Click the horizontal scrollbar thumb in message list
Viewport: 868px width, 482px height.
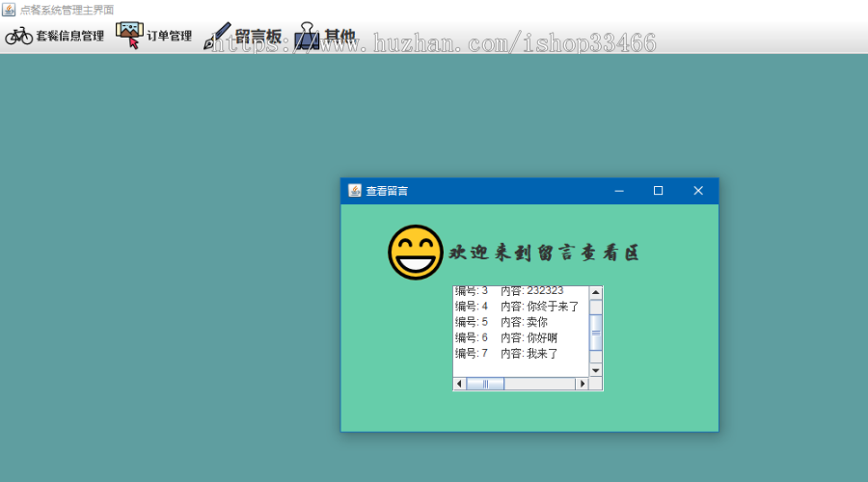click(485, 384)
